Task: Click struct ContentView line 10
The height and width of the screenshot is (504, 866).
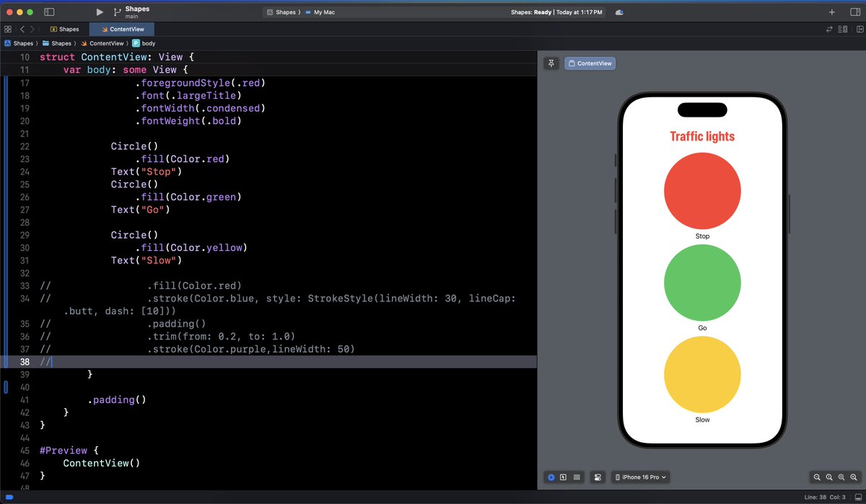Action: coord(117,57)
